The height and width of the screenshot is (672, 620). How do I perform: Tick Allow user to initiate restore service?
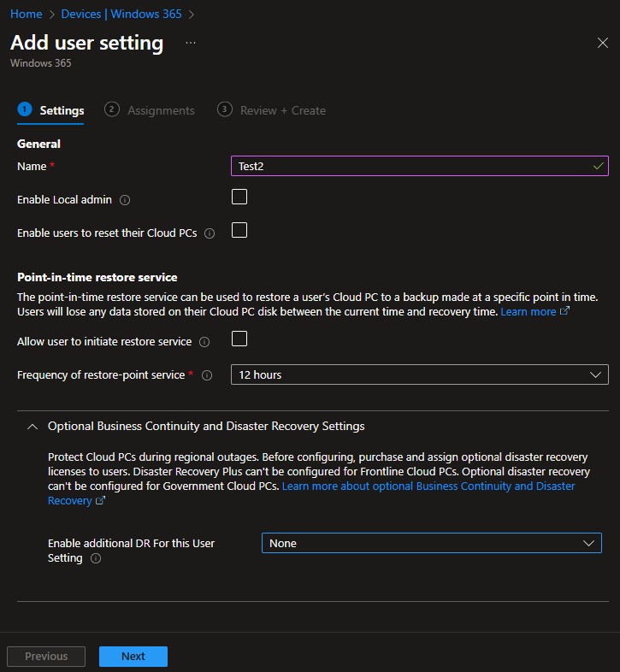[239, 339]
